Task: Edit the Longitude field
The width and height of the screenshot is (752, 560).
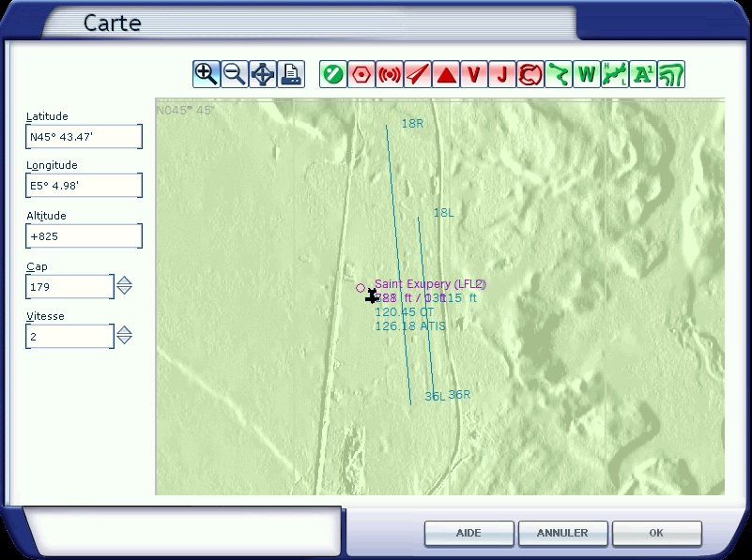Action: point(84,186)
